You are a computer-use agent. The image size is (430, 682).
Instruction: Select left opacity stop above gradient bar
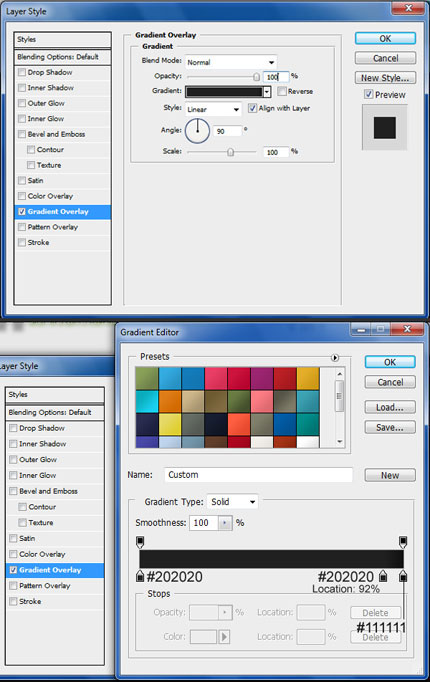click(x=140, y=542)
